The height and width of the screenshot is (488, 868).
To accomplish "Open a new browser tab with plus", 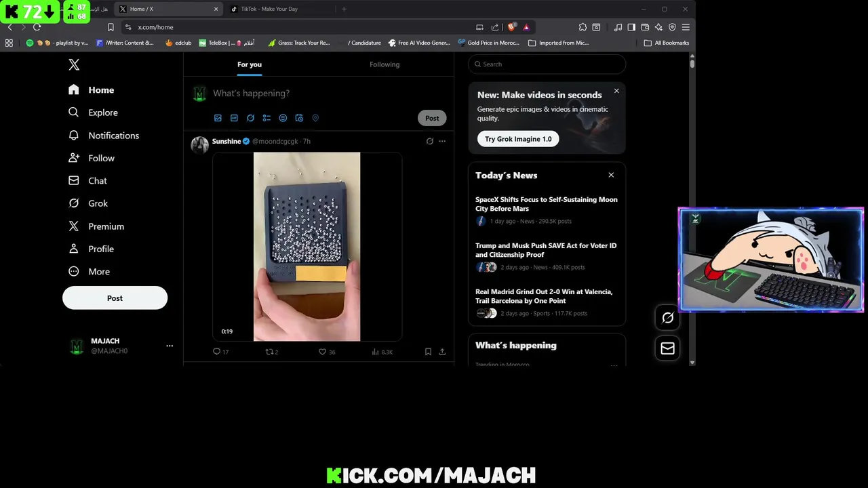I will point(344,9).
